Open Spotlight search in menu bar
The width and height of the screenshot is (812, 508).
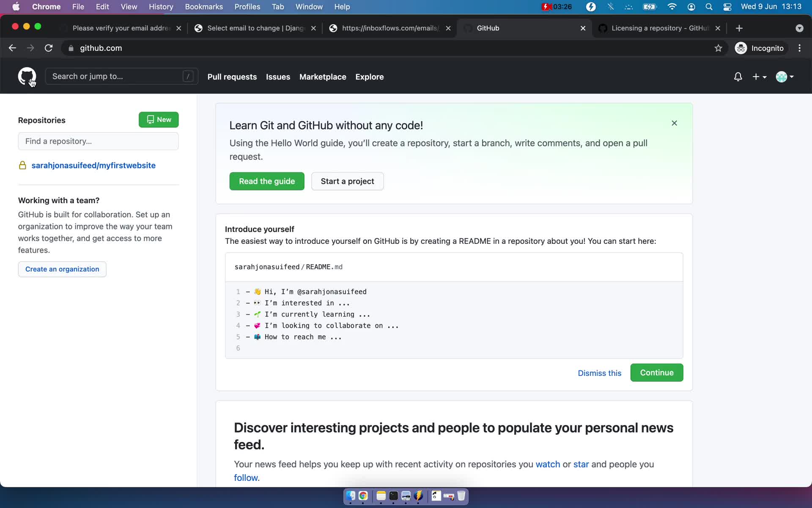(x=709, y=7)
